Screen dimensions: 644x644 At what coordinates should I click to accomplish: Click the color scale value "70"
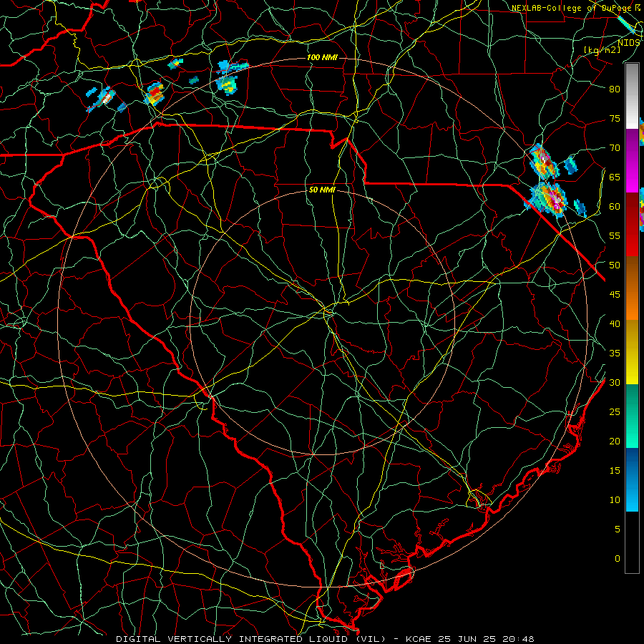[x=615, y=148]
